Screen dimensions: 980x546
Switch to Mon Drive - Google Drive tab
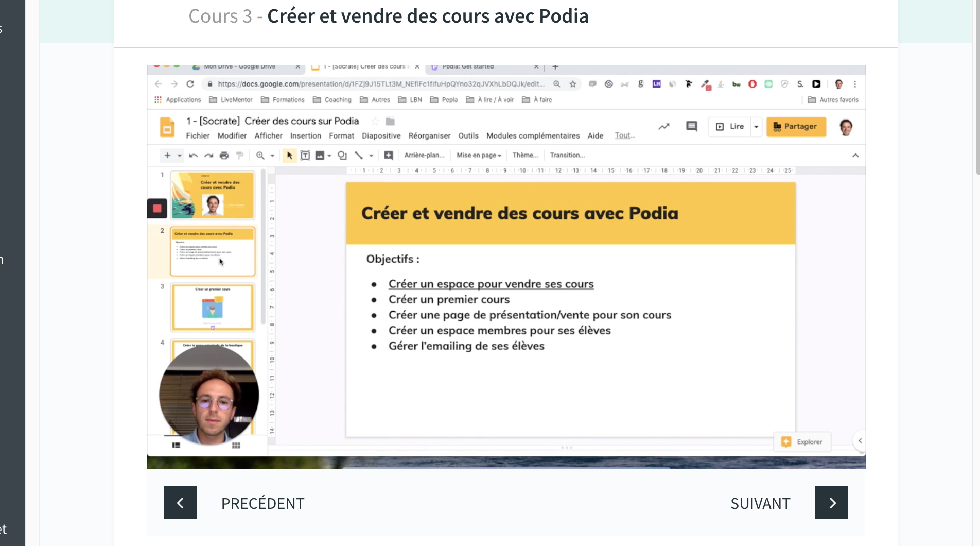[246, 67]
